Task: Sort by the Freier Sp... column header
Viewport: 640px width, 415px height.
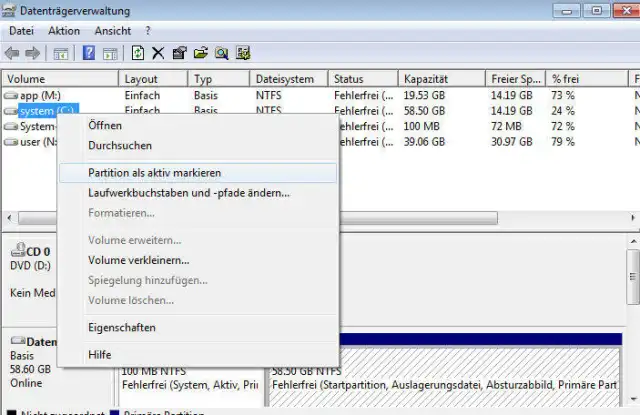Action: tap(516, 79)
